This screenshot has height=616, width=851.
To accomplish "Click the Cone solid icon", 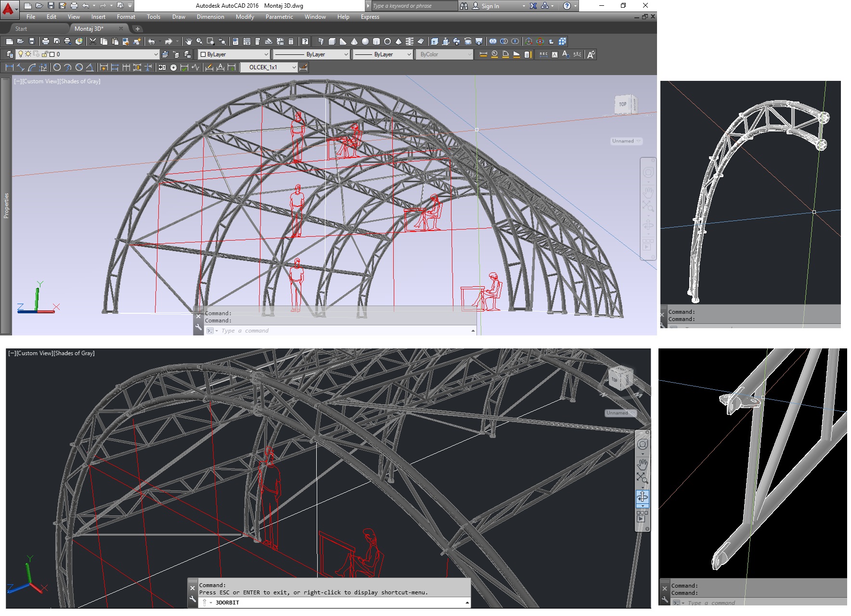I will (x=354, y=41).
